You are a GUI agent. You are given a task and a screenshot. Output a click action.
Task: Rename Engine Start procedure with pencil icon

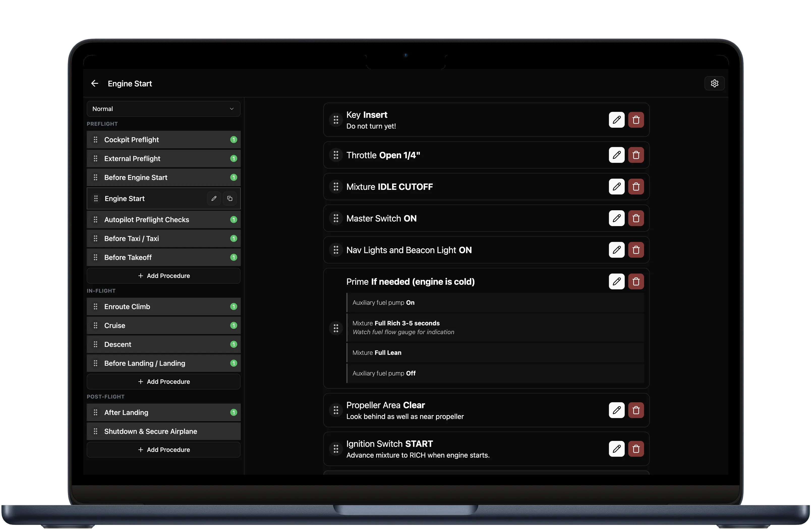214,199
